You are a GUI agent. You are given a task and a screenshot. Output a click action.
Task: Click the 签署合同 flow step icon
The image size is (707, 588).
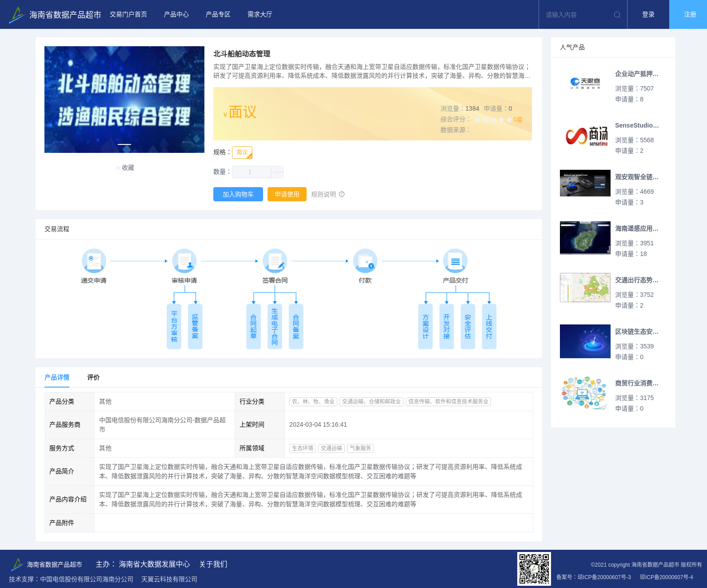(x=275, y=261)
